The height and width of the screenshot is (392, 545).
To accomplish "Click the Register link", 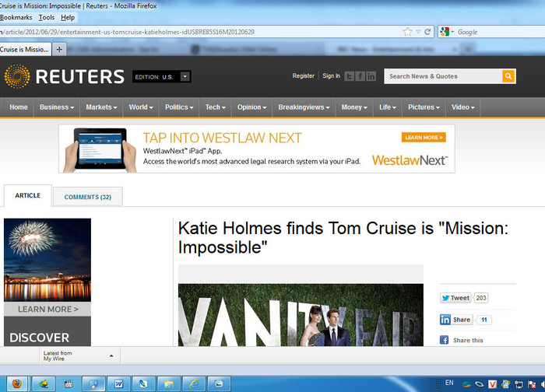I will [303, 75].
